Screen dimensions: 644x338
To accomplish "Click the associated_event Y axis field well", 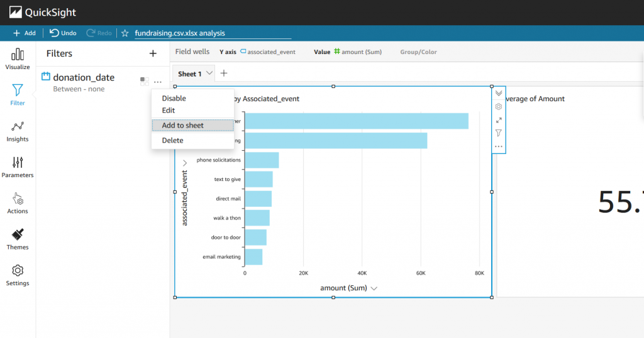I will (x=269, y=52).
